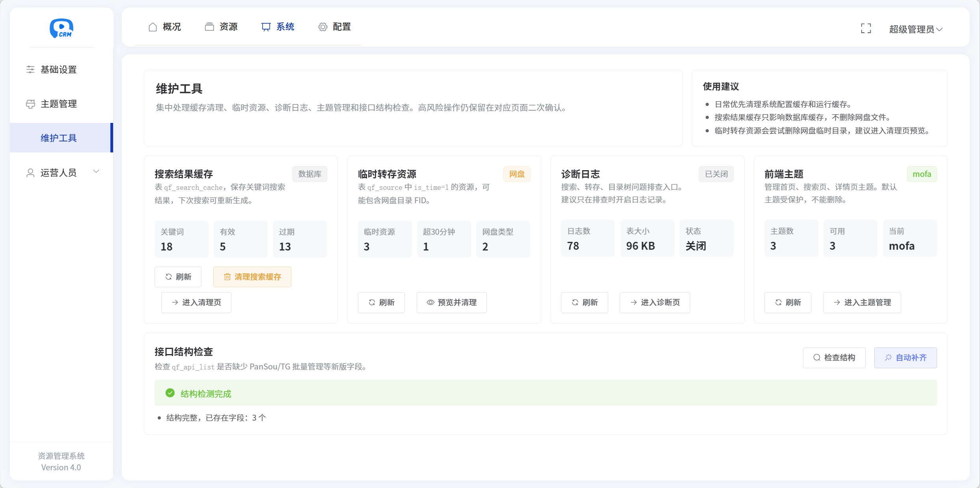Click the 概况 home icon
Screen dimensions: 980x488
click(x=153, y=27)
